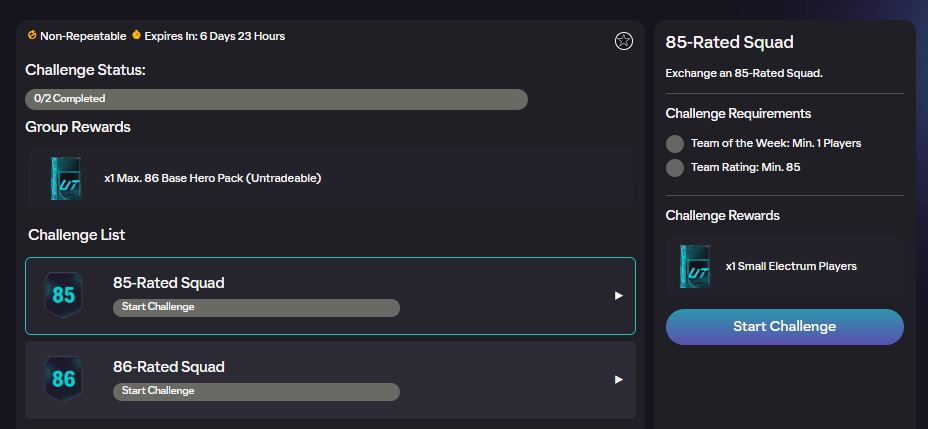The height and width of the screenshot is (429, 928).
Task: Click the 86 rating badge icon
Action: coord(64,379)
